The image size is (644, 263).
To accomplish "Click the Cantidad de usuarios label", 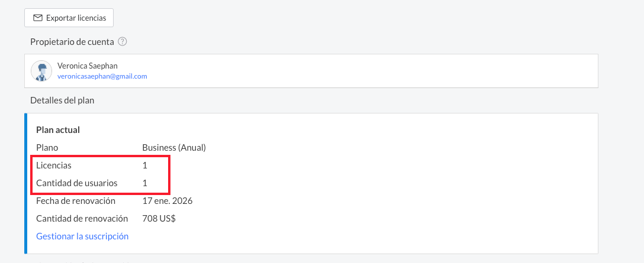I will click(x=77, y=183).
